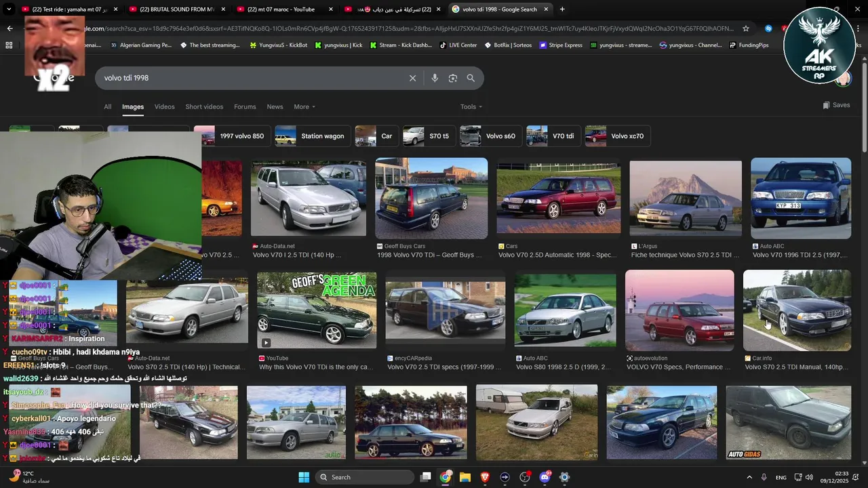868x488 pixels.
Task: Open the system tray microphone indicator
Action: click(x=764, y=477)
